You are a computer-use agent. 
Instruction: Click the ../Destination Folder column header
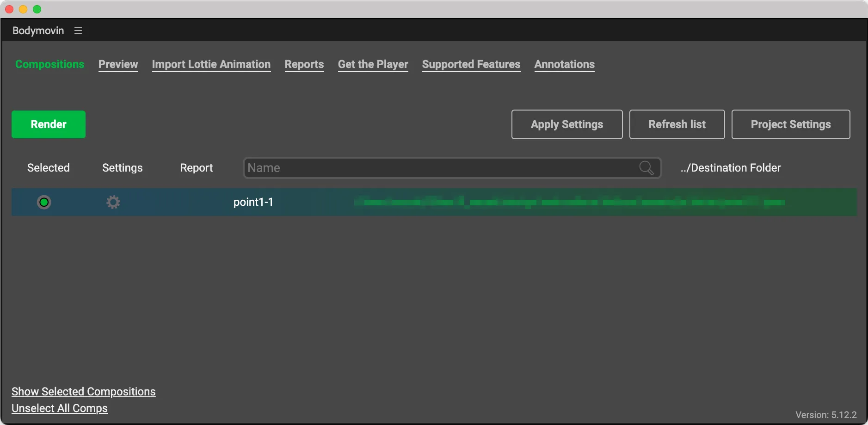(x=731, y=168)
